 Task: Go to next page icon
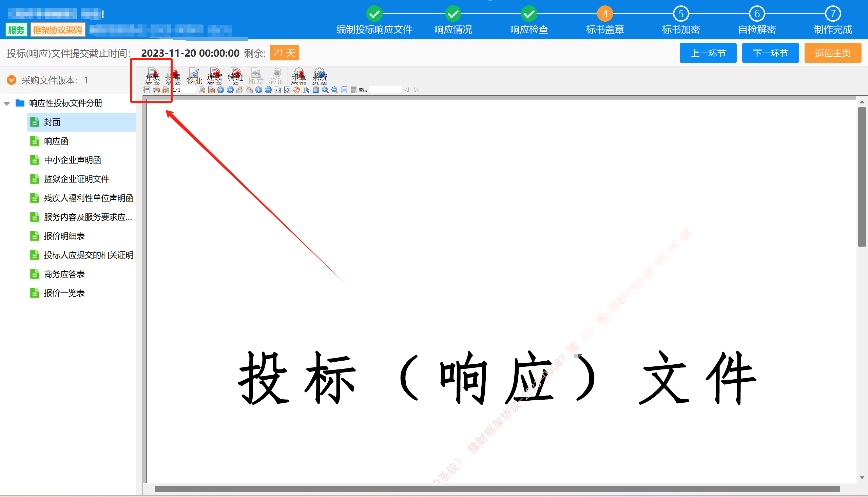tap(202, 90)
